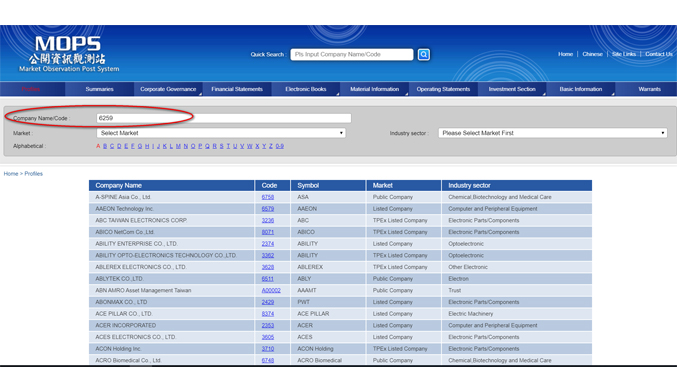Open company code 3362 for ABILITY OPTO-ELECTRONICS
Viewport: 677px width, 391px height.
(268, 255)
